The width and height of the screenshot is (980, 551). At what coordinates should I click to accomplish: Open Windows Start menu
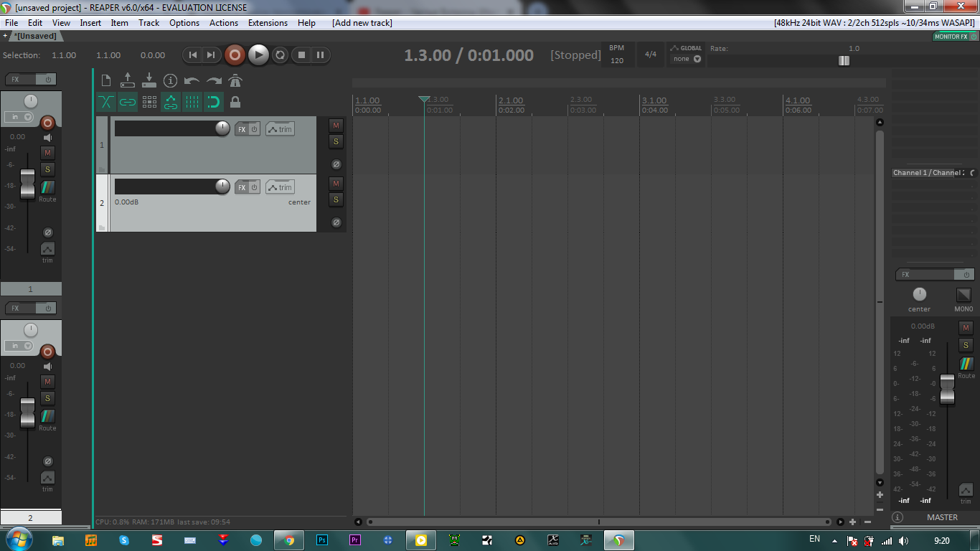[18, 540]
